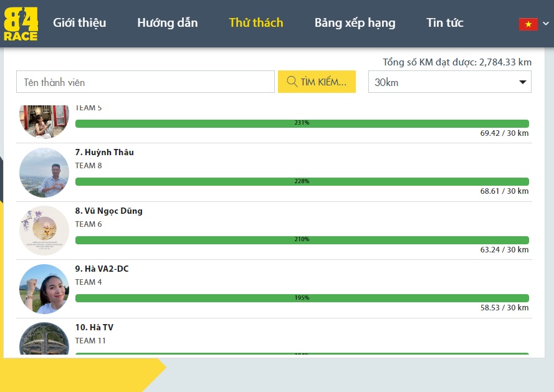Image resolution: width=554 pixels, height=392 pixels.
Task: Click Hà TV's round avatar
Action: click(x=44, y=338)
